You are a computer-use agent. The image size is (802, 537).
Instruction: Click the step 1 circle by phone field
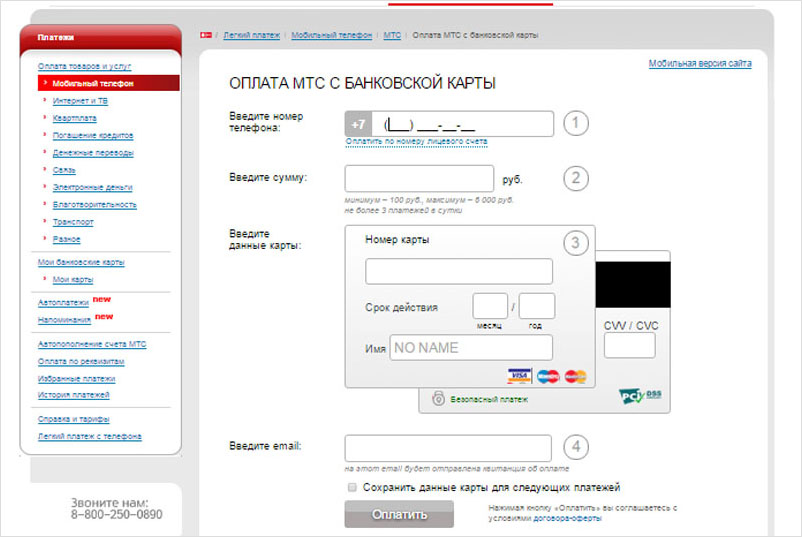click(x=575, y=124)
